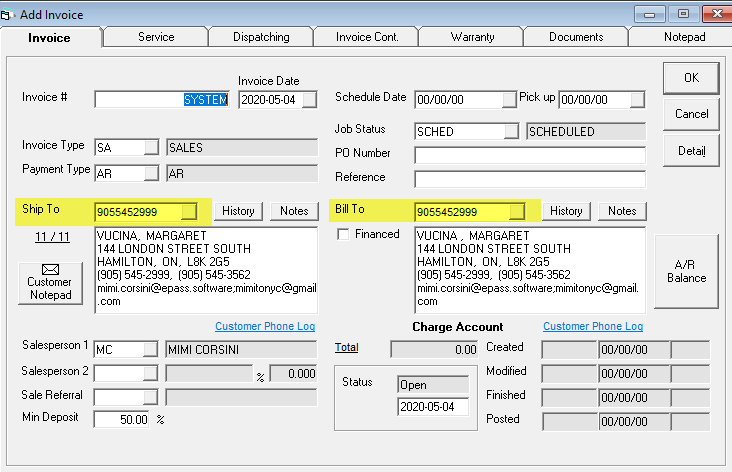Image resolution: width=732 pixels, height=472 pixels.
Task: Confirm with the OK button
Action: (691, 77)
